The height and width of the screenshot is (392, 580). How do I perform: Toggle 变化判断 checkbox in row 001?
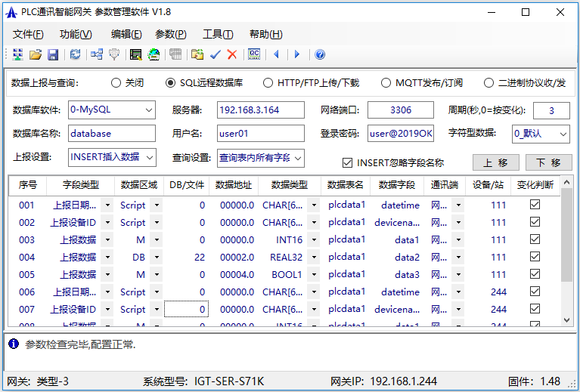(535, 205)
